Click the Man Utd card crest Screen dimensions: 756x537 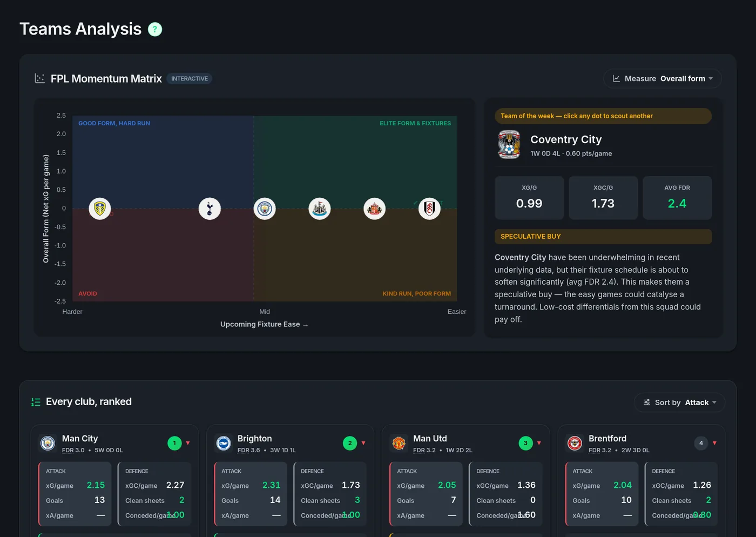pos(399,444)
